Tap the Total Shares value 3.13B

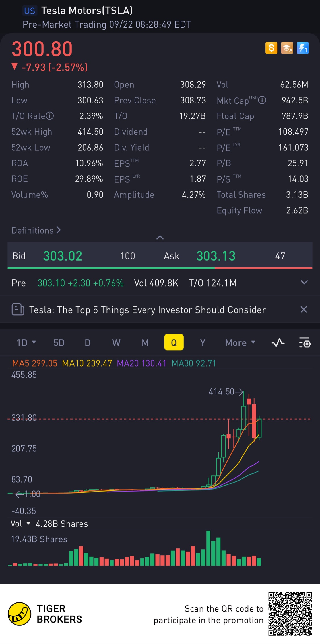pos(297,195)
